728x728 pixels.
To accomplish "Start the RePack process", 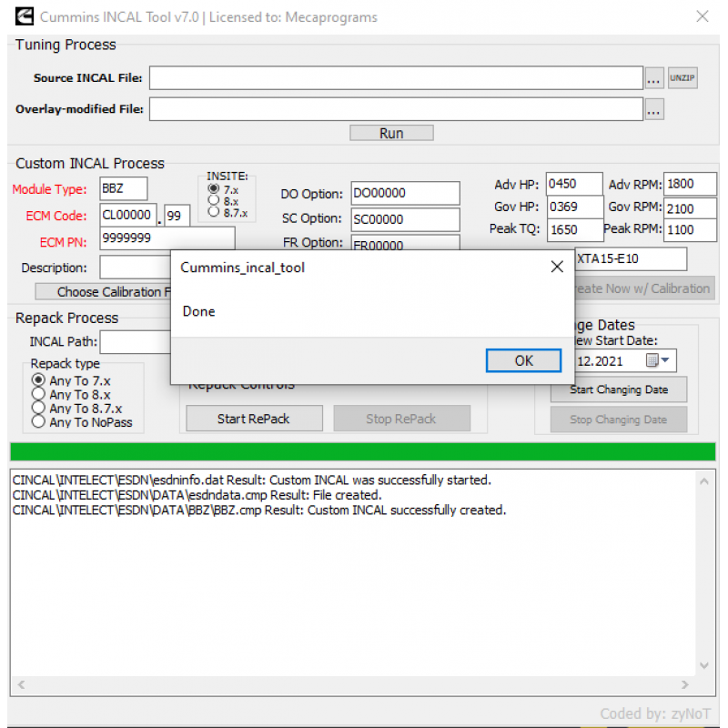I will click(254, 419).
